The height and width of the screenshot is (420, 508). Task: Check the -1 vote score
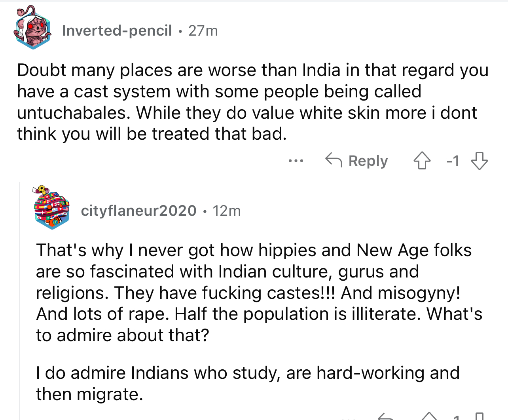click(453, 161)
